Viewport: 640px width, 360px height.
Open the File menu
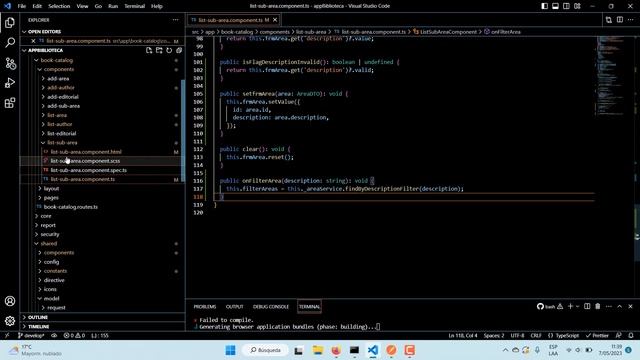22,6
